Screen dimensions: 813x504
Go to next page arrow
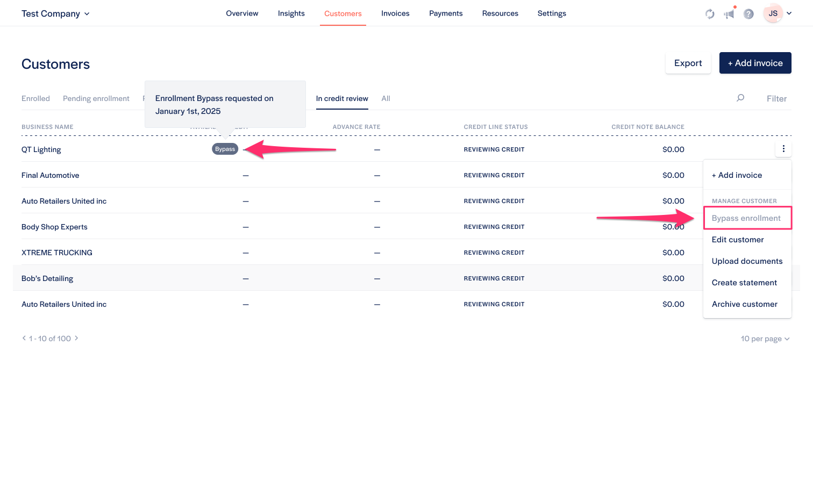[76, 338]
